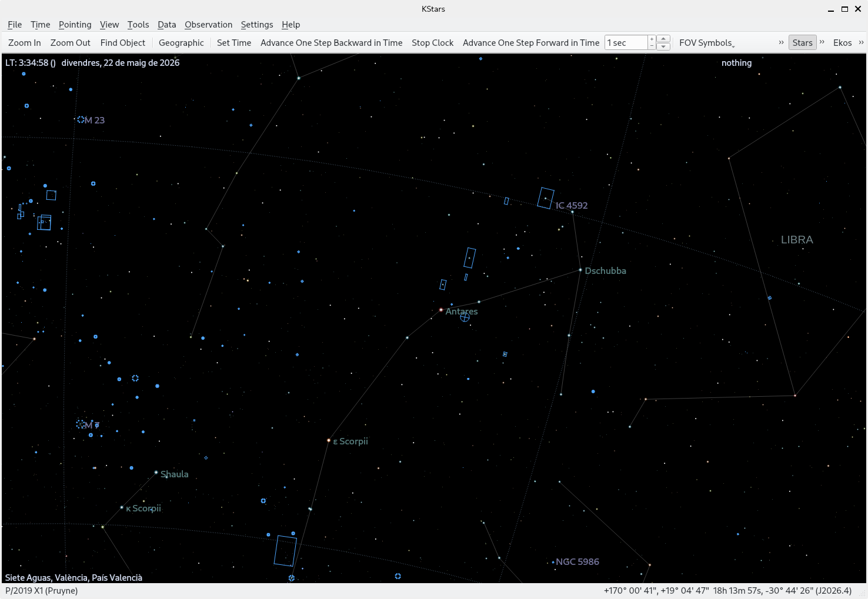The height and width of the screenshot is (599, 868).
Task: Select the star ε Scorpii
Action: tap(329, 440)
